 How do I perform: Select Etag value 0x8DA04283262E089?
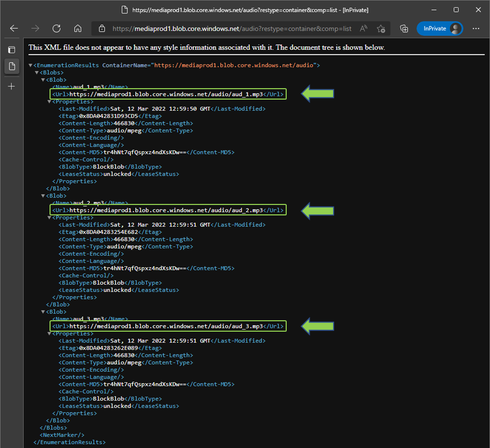[108, 348]
